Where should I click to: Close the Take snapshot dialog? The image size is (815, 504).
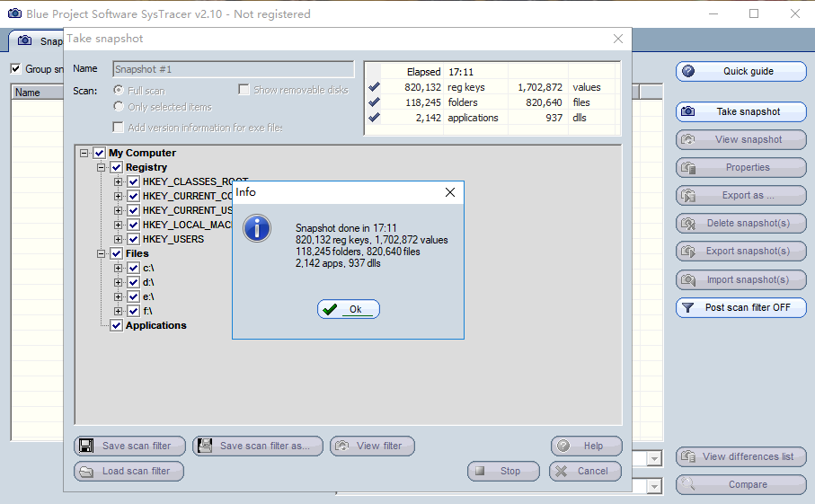click(x=618, y=39)
